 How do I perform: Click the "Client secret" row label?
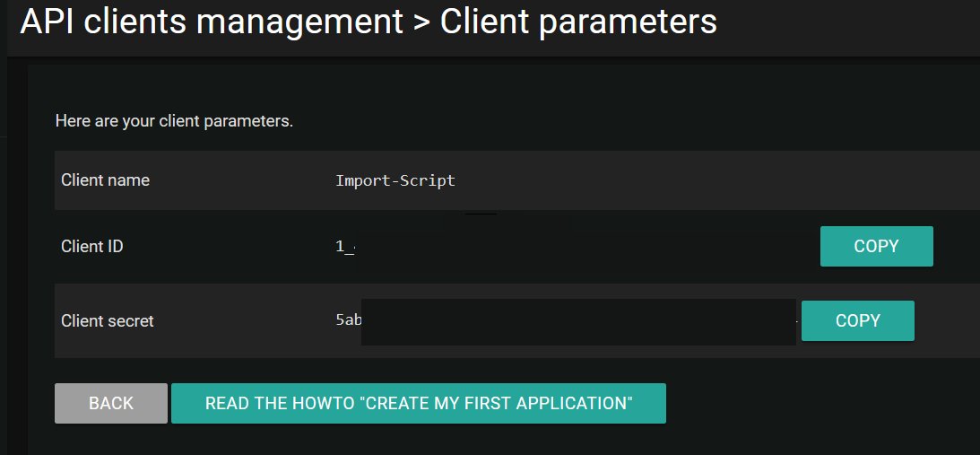(107, 320)
